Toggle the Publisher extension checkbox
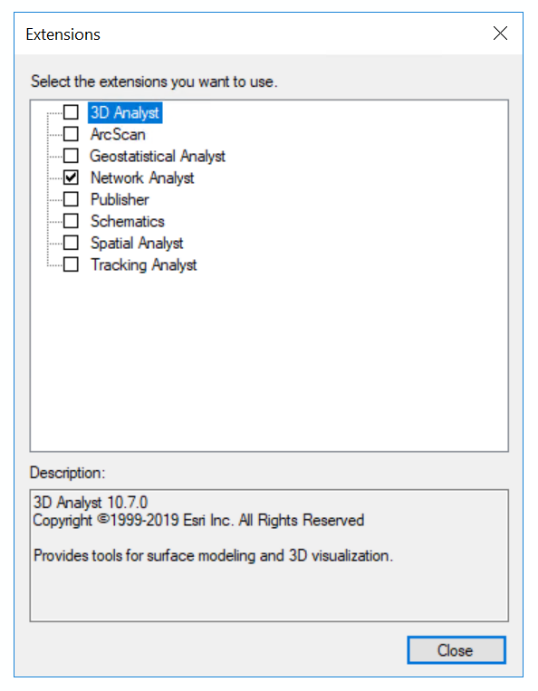Viewport: 538px width, 691px height. pyautogui.click(x=70, y=199)
